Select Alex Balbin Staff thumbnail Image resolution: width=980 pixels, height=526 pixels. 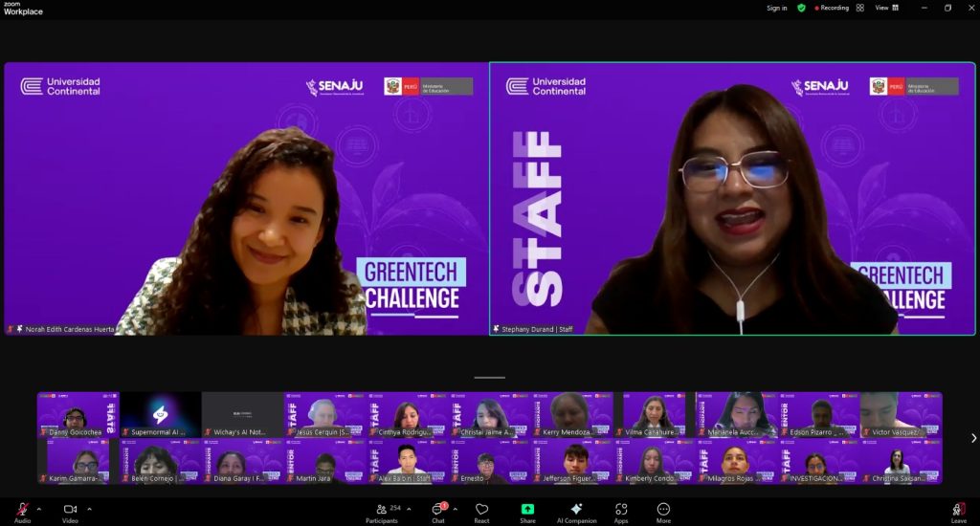pos(408,461)
